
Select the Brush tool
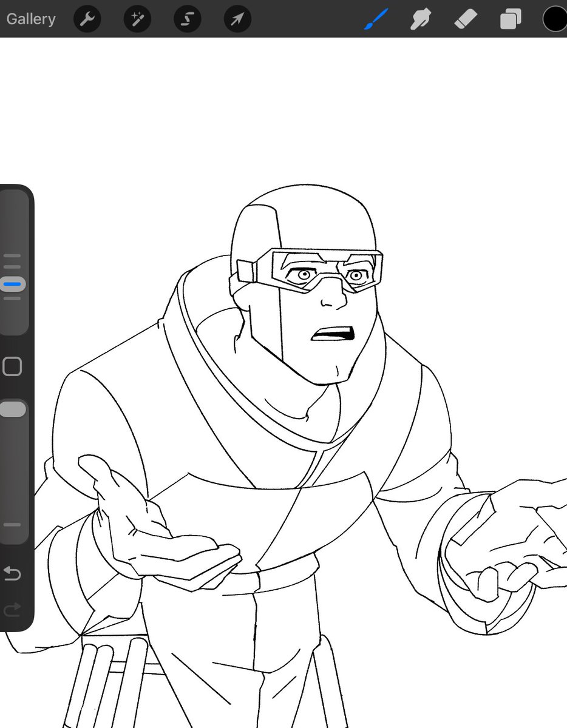(376, 19)
